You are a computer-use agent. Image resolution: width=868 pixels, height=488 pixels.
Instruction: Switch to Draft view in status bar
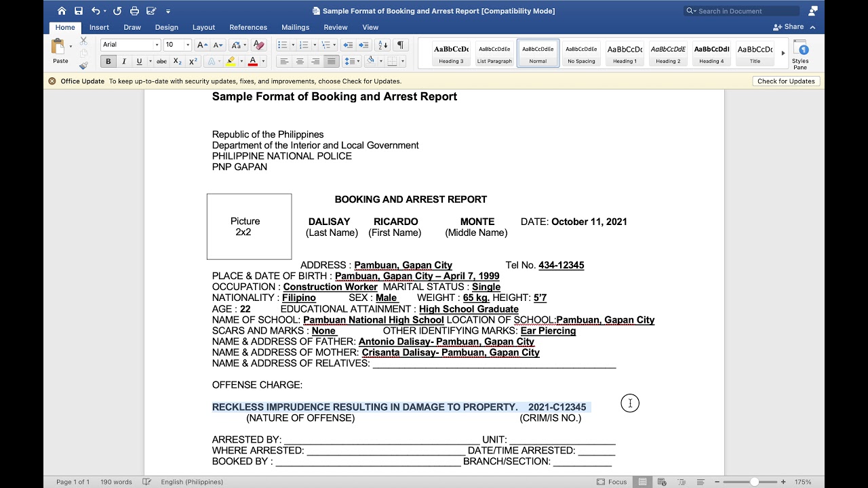click(701, 482)
